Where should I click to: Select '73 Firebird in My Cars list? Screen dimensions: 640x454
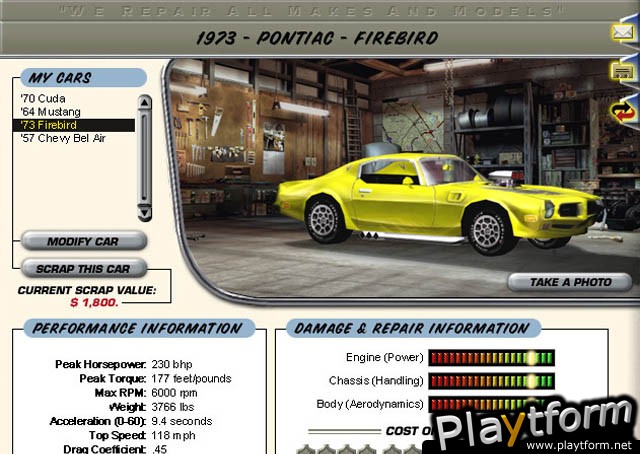74,125
